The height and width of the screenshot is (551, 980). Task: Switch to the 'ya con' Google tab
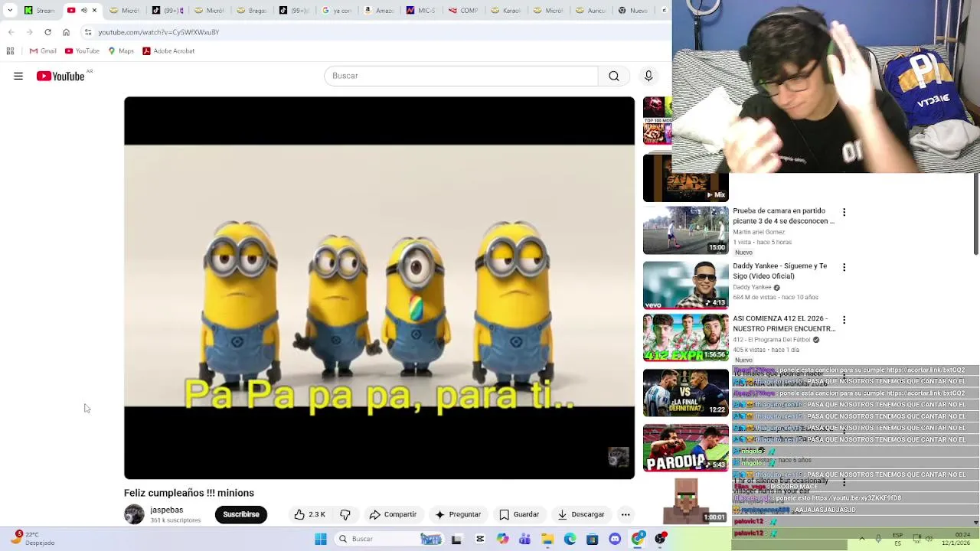point(336,10)
